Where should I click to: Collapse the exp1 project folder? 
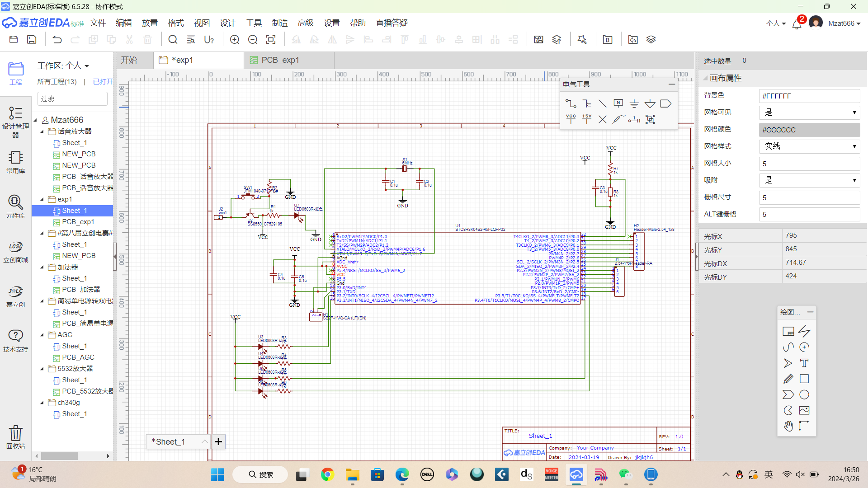click(x=42, y=199)
